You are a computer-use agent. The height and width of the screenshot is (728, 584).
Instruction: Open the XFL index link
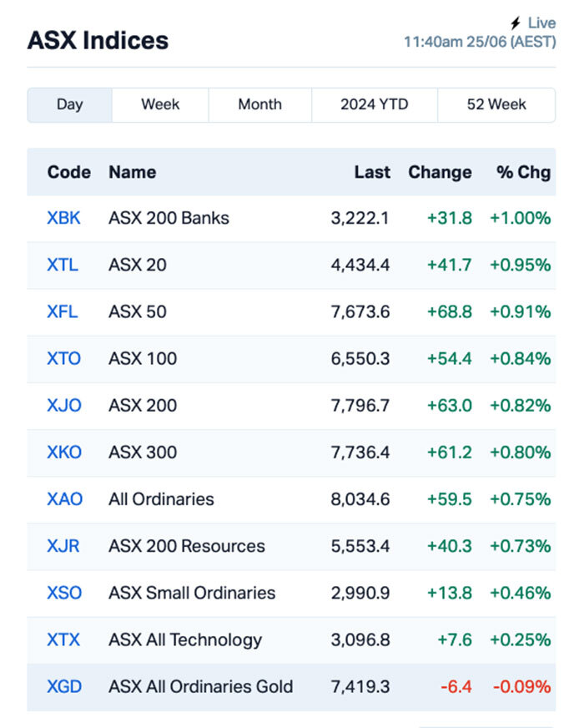click(x=63, y=312)
